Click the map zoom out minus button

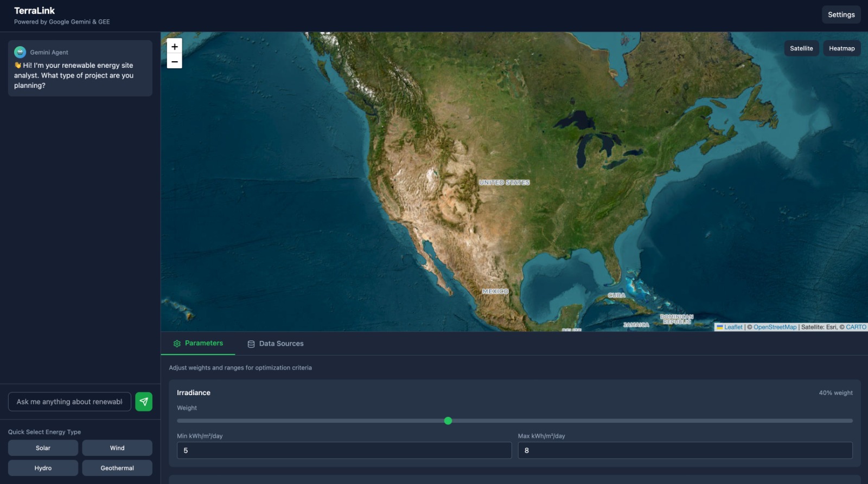[174, 61]
